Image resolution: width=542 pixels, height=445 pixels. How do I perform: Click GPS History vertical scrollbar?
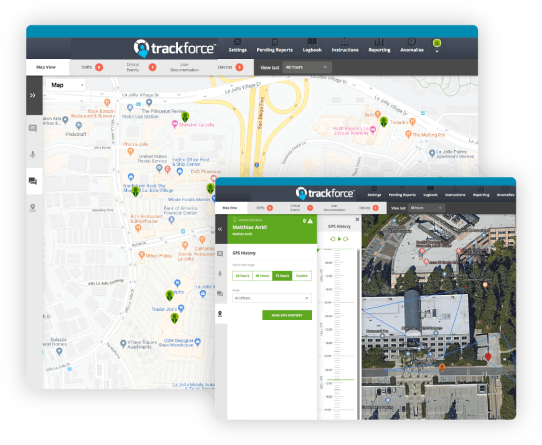[358, 334]
